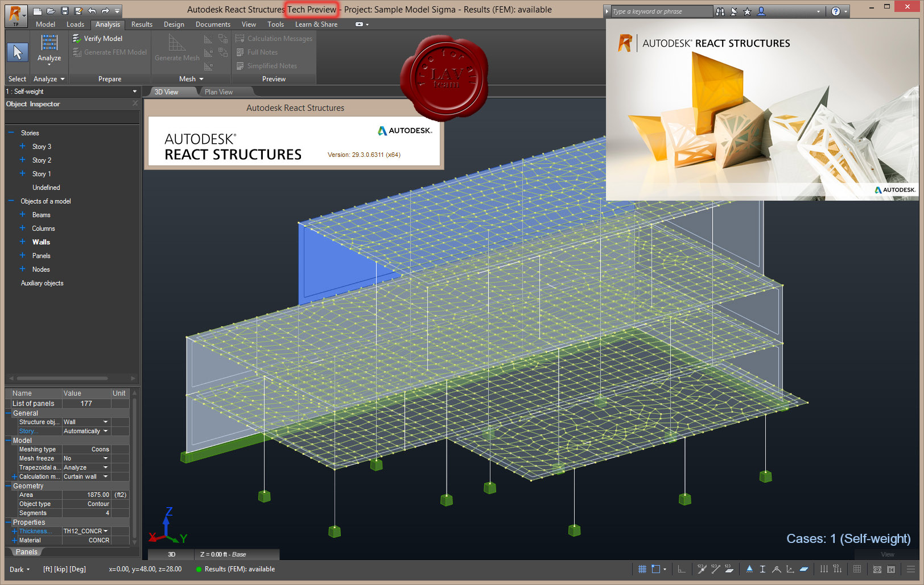Click the Save As icon with pencil
The image size is (924, 585).
tap(78, 11)
